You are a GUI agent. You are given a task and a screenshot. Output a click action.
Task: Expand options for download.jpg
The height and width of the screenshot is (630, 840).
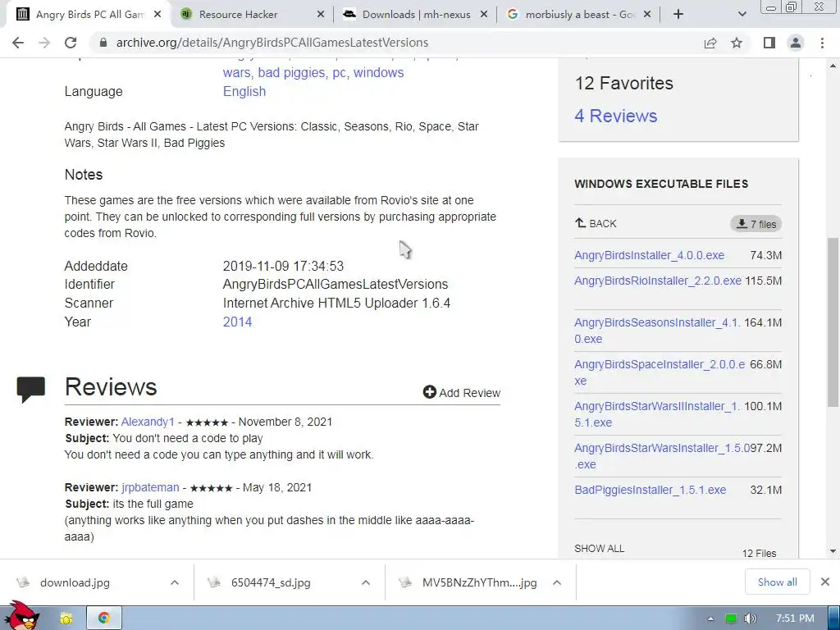pyautogui.click(x=175, y=583)
